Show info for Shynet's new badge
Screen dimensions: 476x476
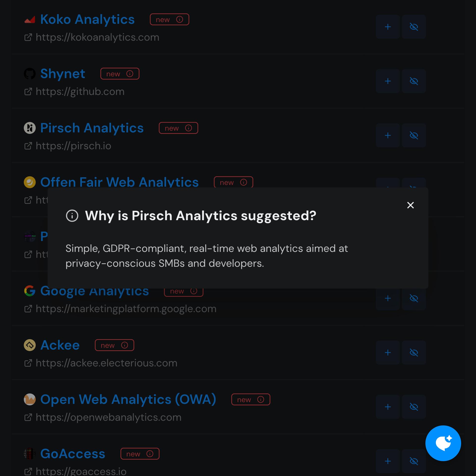point(130,74)
